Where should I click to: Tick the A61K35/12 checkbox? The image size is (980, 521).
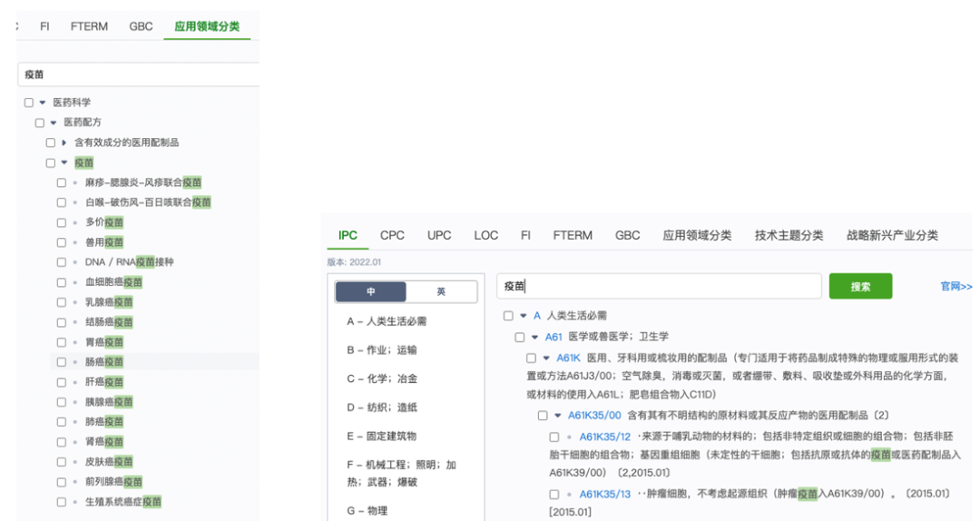554,437
